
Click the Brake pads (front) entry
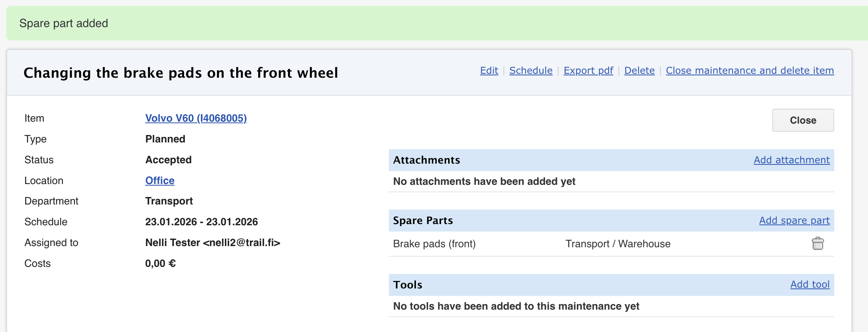tap(434, 244)
